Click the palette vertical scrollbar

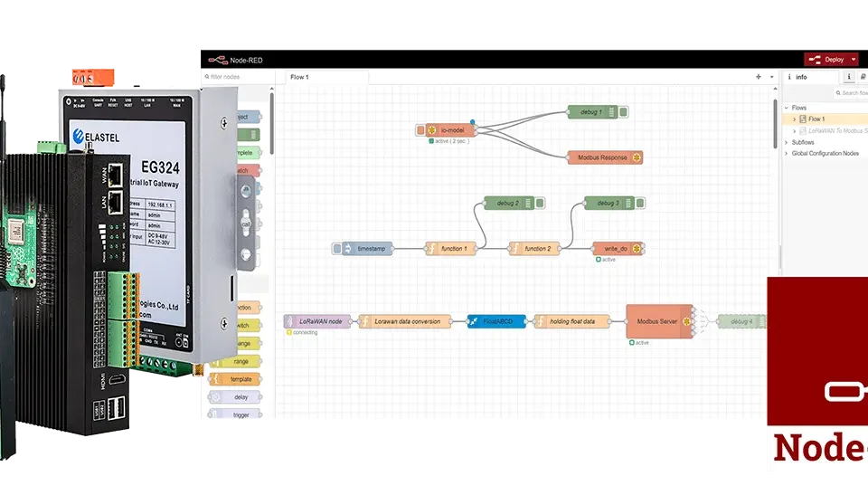point(272,124)
